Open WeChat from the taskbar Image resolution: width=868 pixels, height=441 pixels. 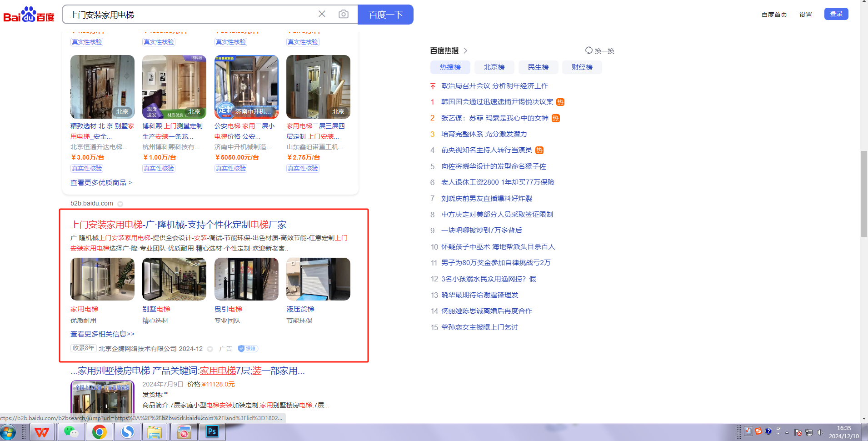point(71,431)
